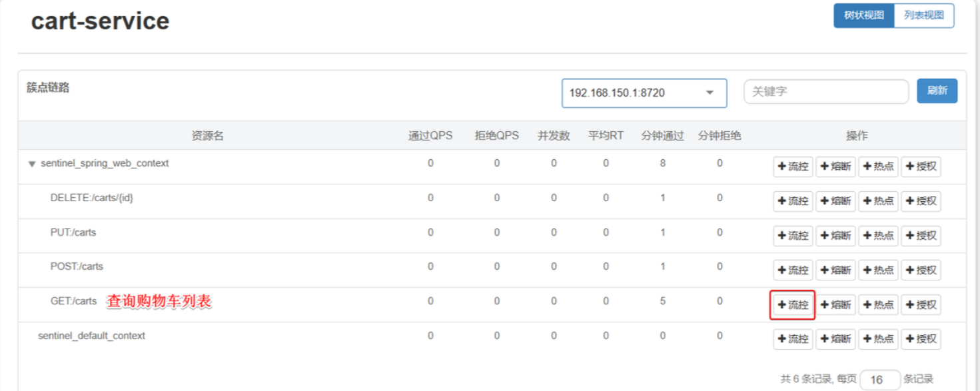This screenshot has height=391, width=980.
Task: Click 流控 button for GET:/carts row
Action: [x=793, y=305]
